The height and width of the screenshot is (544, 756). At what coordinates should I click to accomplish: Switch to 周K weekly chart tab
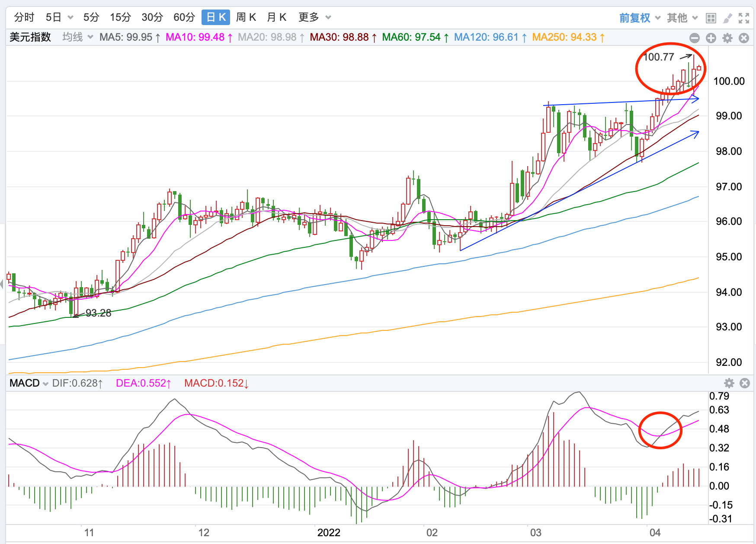246,17
